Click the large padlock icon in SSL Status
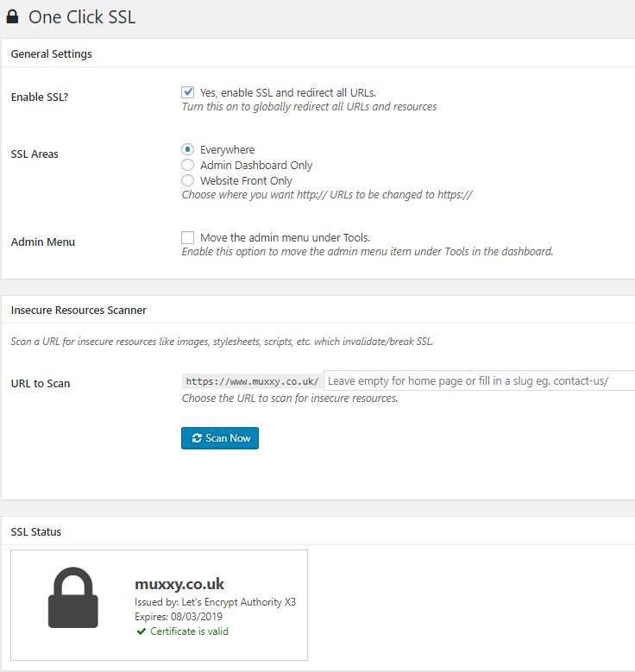This screenshot has width=635, height=672. (x=72, y=598)
